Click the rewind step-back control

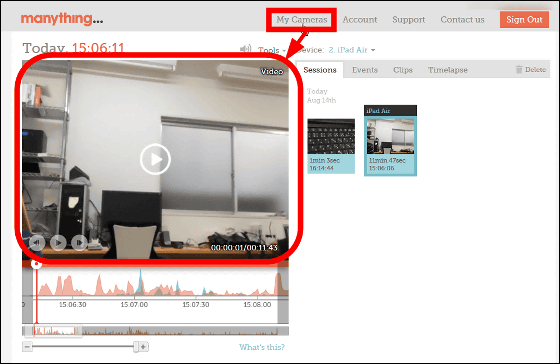(x=37, y=243)
